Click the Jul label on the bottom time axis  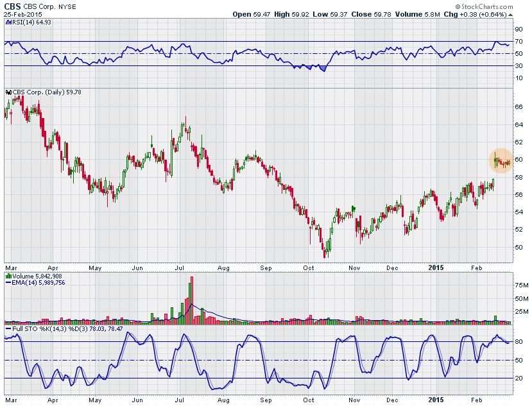click(x=180, y=400)
